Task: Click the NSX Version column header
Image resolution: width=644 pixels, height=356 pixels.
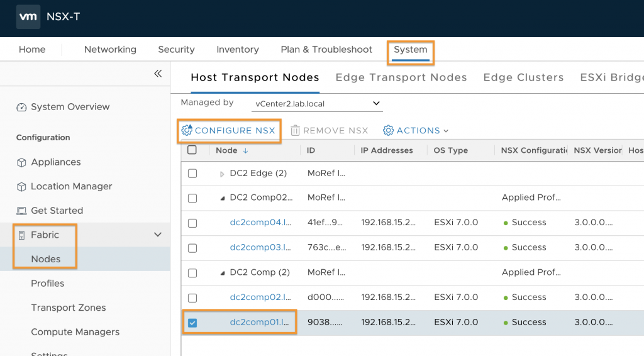Action: click(x=597, y=150)
